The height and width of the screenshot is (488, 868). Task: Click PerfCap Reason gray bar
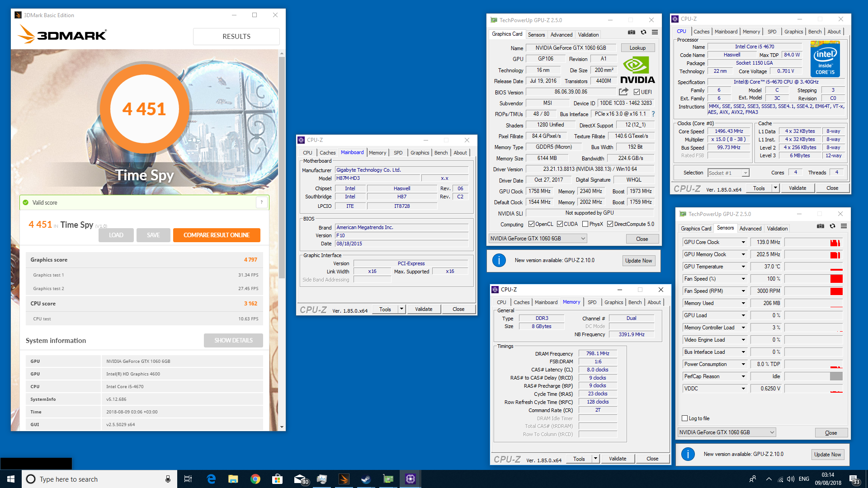(x=836, y=376)
